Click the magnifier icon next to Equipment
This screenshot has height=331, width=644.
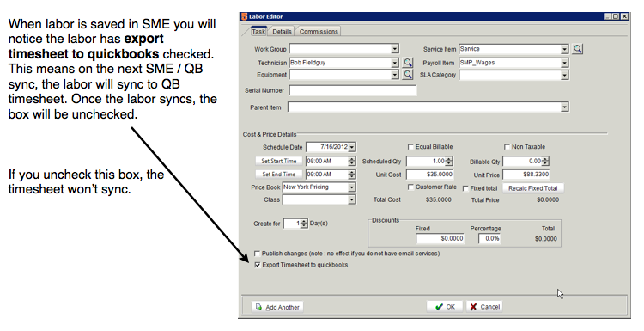[x=407, y=75]
